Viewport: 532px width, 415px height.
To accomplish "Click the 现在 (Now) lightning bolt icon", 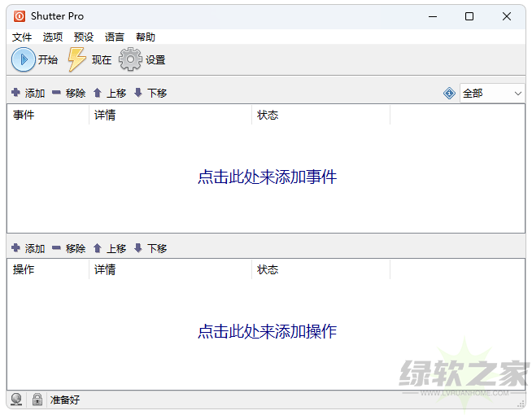I will click(x=76, y=59).
